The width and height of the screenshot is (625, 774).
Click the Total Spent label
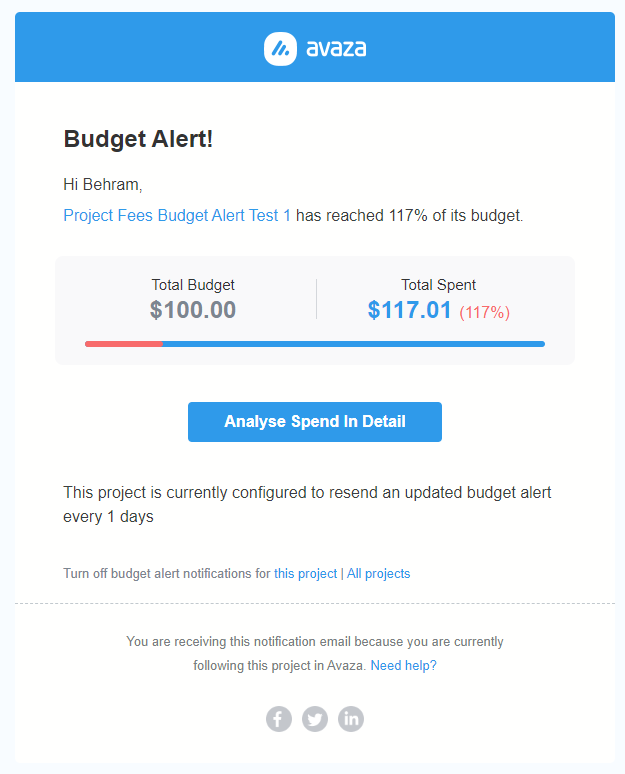pyautogui.click(x=439, y=285)
